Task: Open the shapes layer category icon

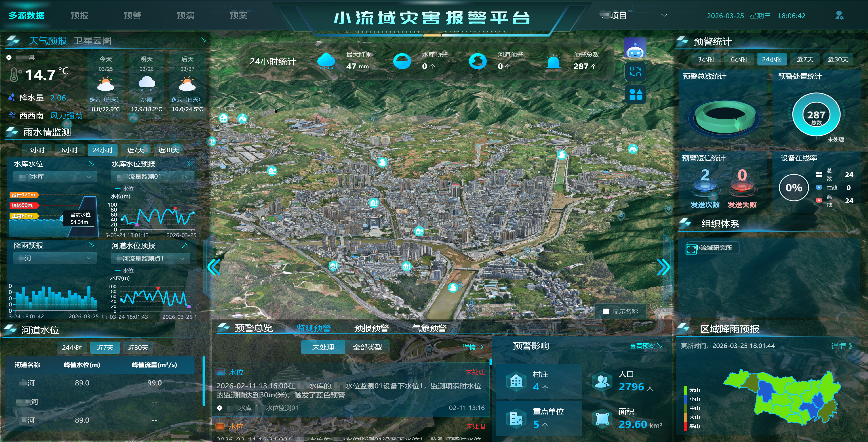Action: coord(635,94)
